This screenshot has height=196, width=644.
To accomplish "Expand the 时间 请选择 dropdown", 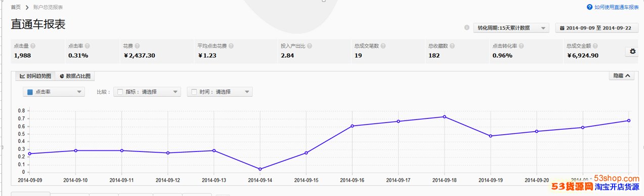I will click(x=220, y=92).
